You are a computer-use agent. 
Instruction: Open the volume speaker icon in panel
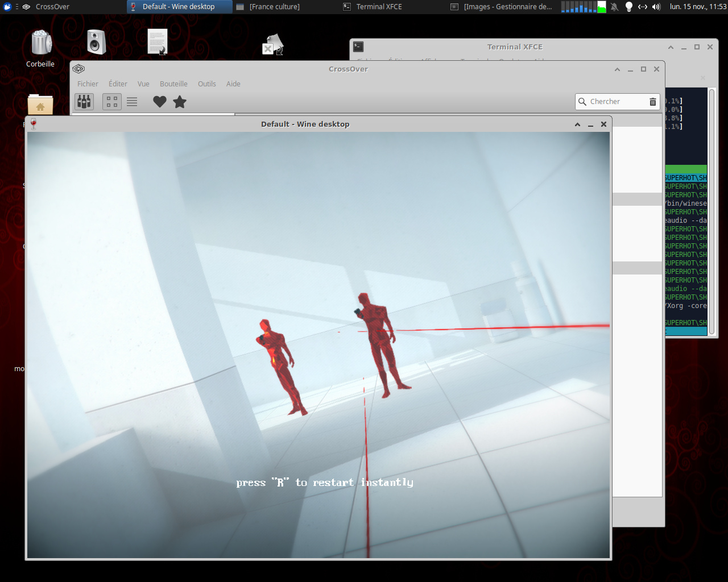click(x=656, y=7)
